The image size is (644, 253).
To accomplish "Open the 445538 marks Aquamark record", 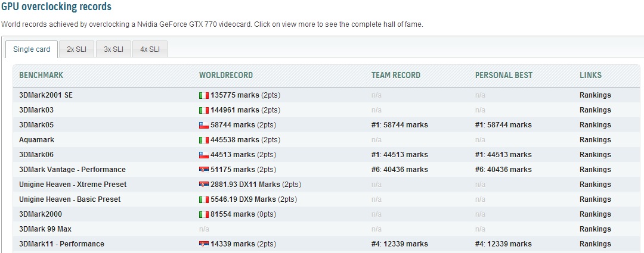I will click(x=235, y=140).
